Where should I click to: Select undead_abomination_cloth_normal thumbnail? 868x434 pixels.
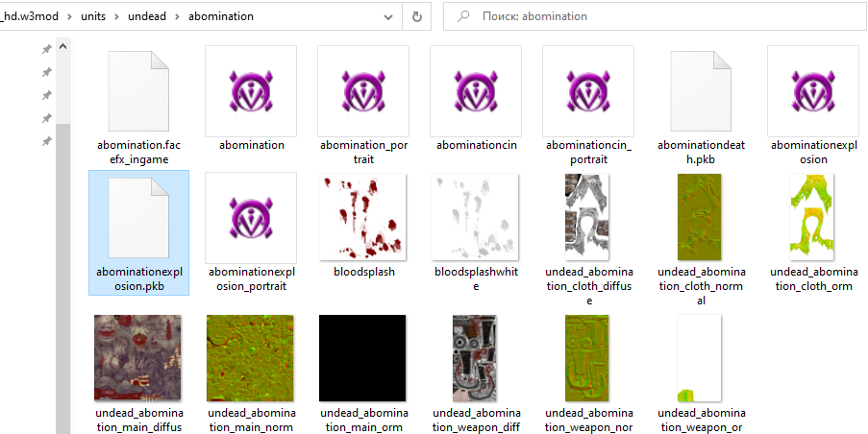[700, 217]
